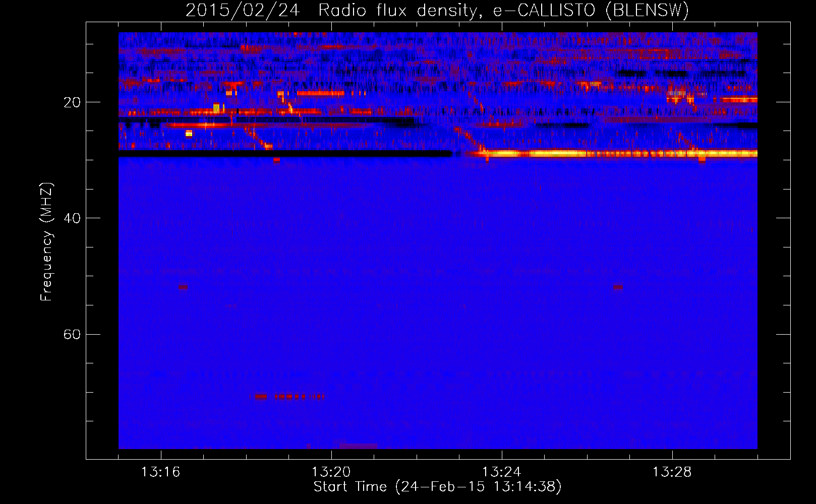Click the "Start Time (24-Feb-15 13:14:38)" x-axis label
Viewport: 816px width, 504px height.
(437, 487)
